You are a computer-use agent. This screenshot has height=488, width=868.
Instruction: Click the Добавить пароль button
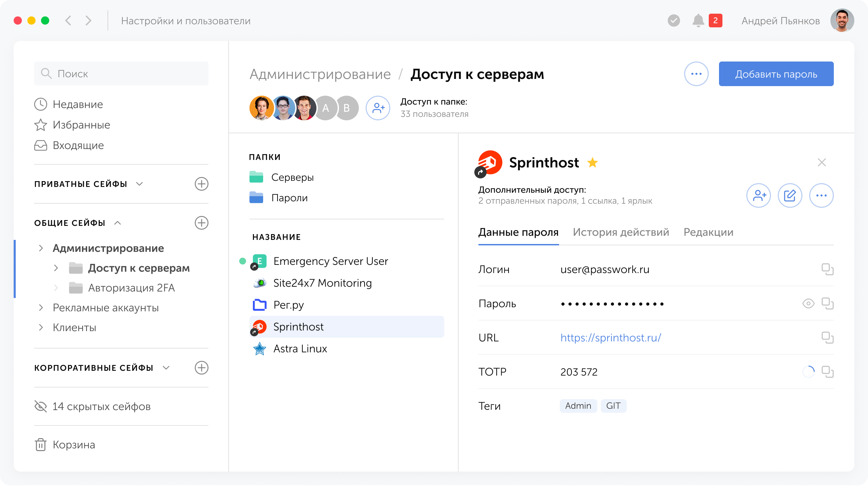tap(776, 73)
